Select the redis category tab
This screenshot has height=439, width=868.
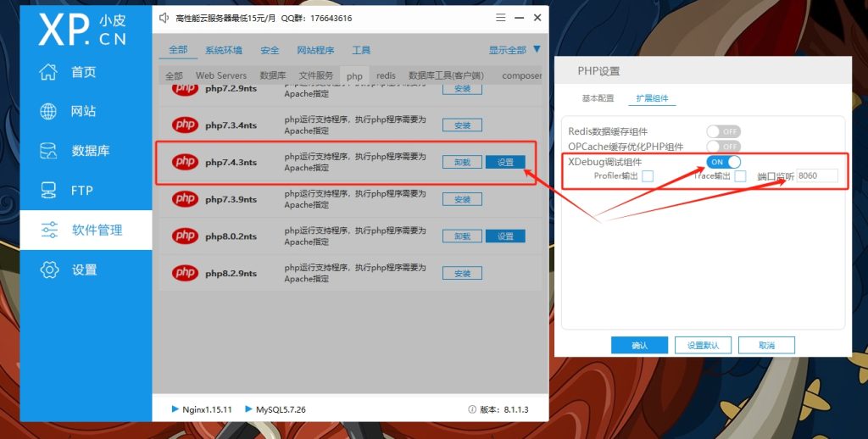pos(386,75)
